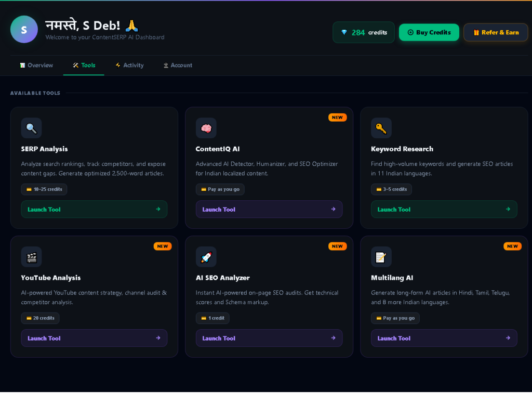Click the ContentIQ AI brain icon
Screen dimensions: 532x402
206,128
